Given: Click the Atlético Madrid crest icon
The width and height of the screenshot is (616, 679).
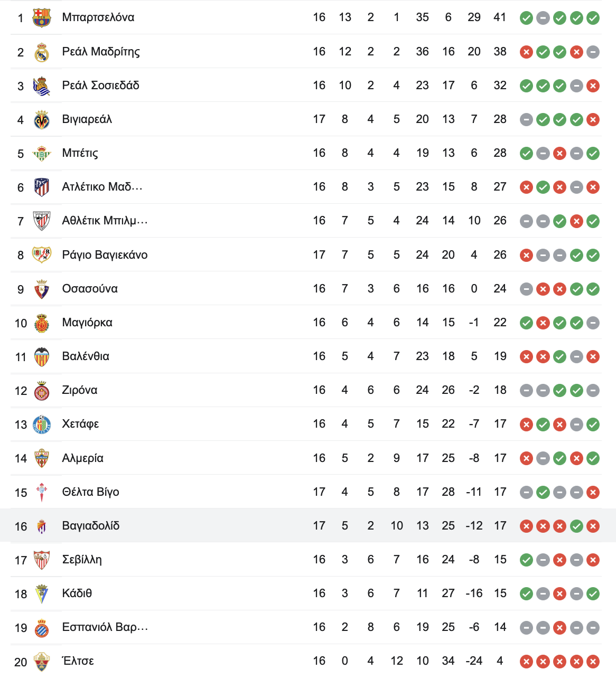Looking at the screenshot, I should coord(42,187).
